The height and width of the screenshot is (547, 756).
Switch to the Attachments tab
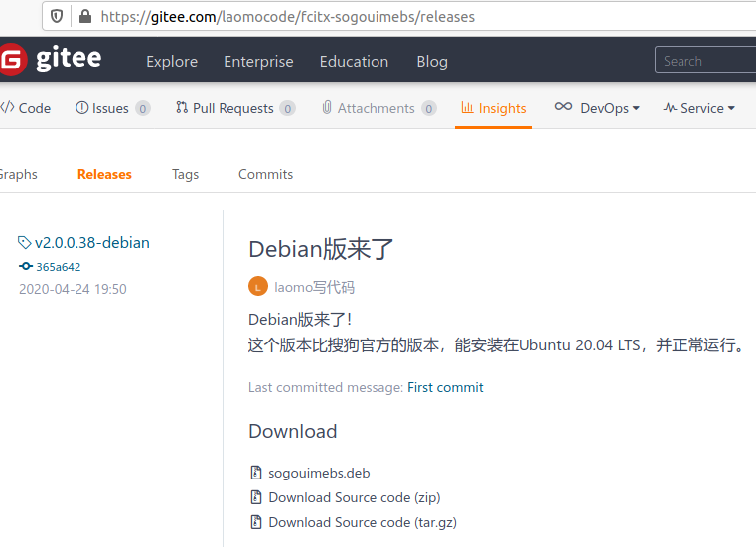(378, 108)
